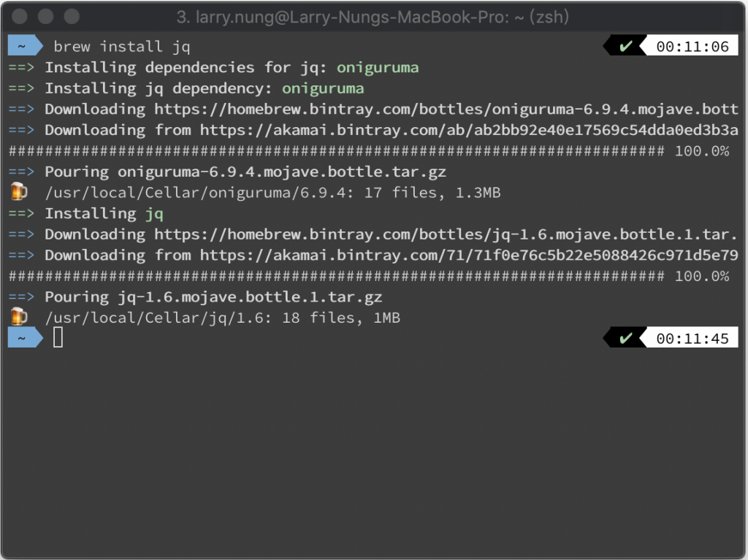Screen dimensions: 748x560
Task: Click the arrow before 'Installing dependencies for jq'
Action: click(x=21, y=67)
